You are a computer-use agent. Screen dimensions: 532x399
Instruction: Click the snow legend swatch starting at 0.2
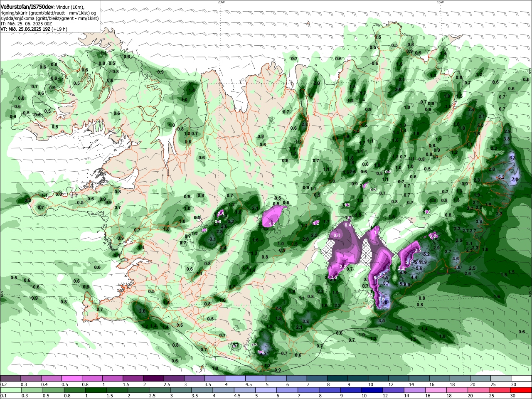(10, 379)
